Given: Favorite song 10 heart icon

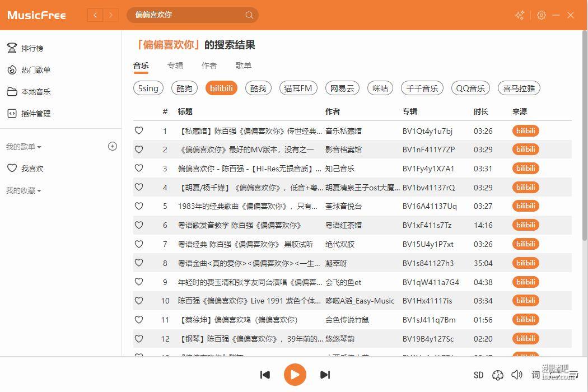Looking at the screenshot, I should [x=139, y=301].
